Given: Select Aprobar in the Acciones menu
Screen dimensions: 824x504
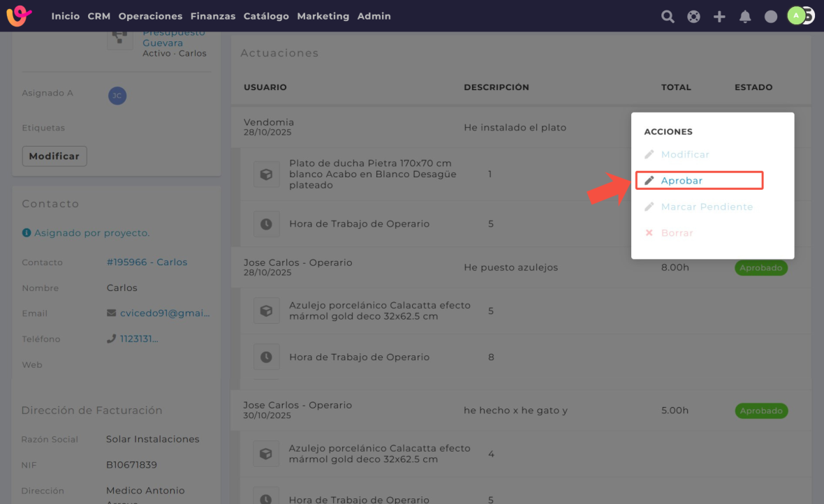Looking at the screenshot, I should [x=682, y=181].
